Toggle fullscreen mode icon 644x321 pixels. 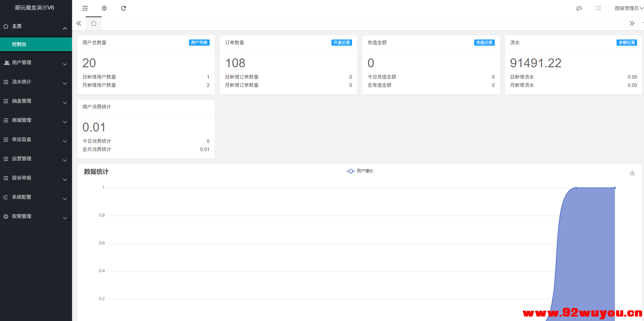(x=598, y=8)
